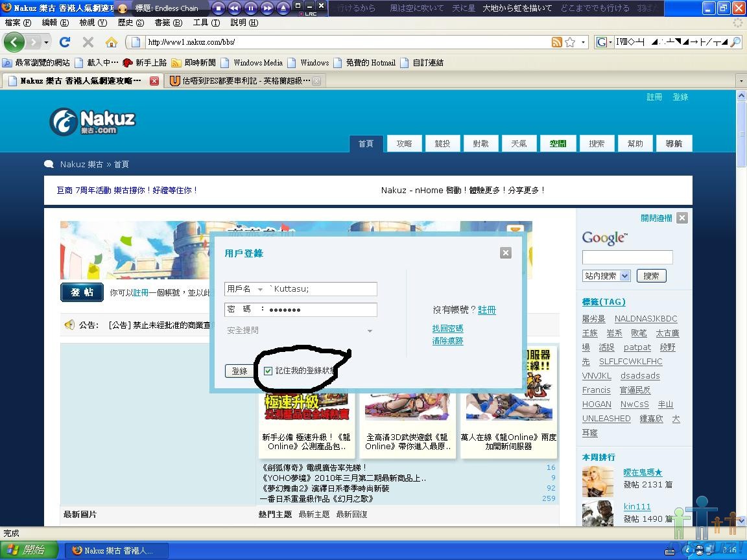747x560 pixels.
Task: Open the history dropdown beside Forward button
Action: [46, 42]
